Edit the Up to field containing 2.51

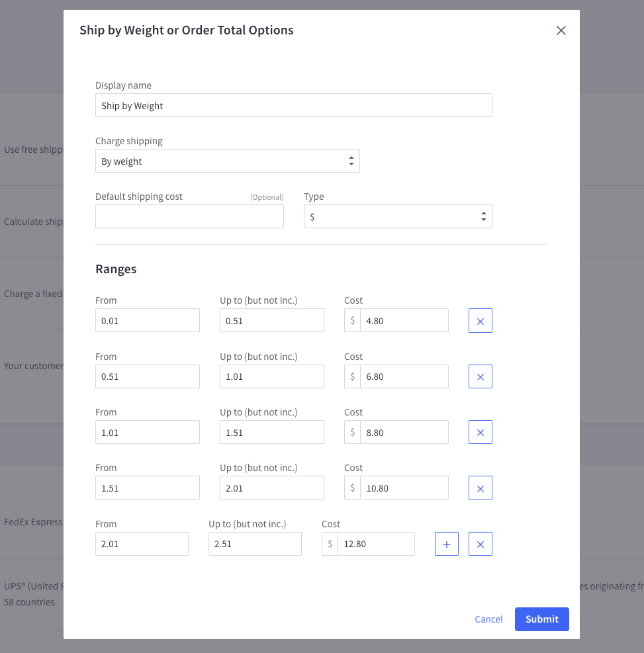point(255,544)
